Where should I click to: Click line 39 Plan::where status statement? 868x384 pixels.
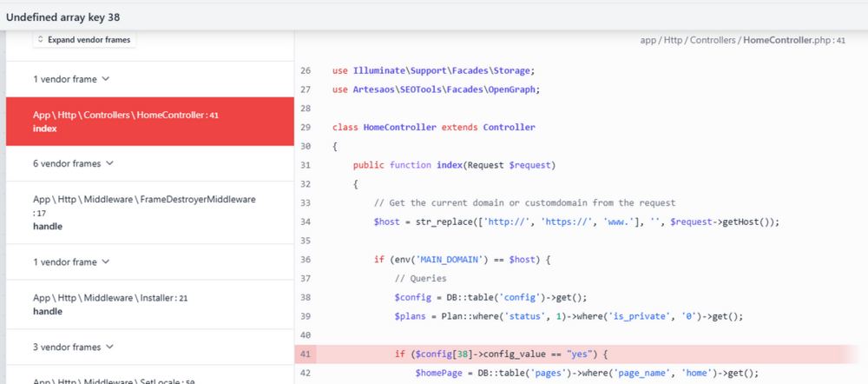568,316
